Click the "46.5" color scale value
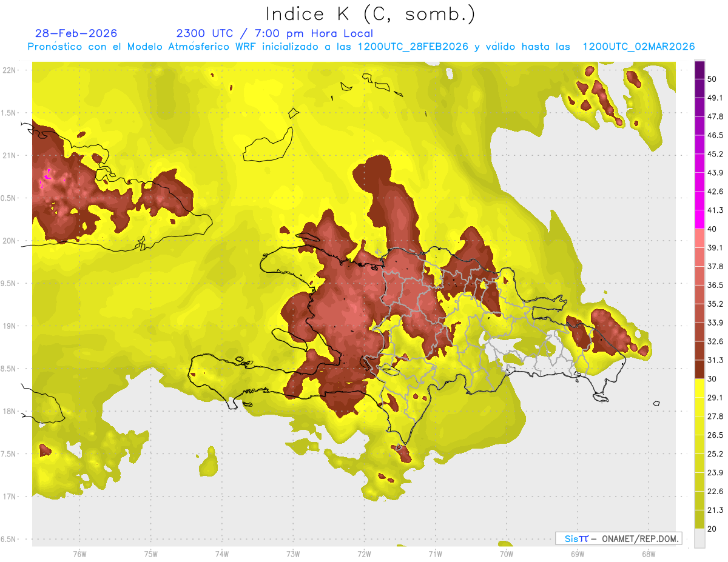The width and height of the screenshot is (728, 562). tap(715, 135)
